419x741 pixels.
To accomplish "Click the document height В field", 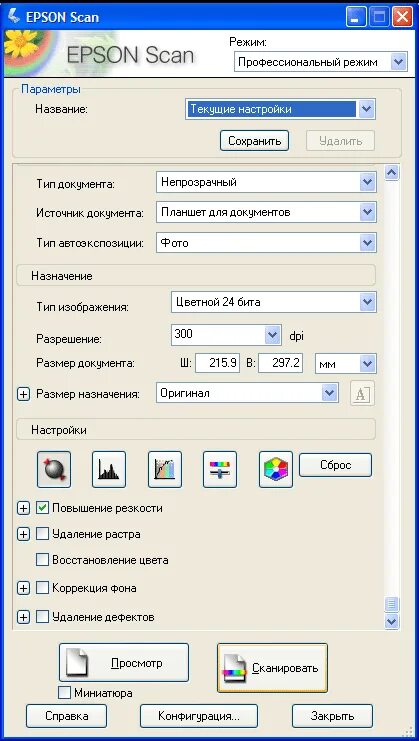I will (x=281, y=363).
